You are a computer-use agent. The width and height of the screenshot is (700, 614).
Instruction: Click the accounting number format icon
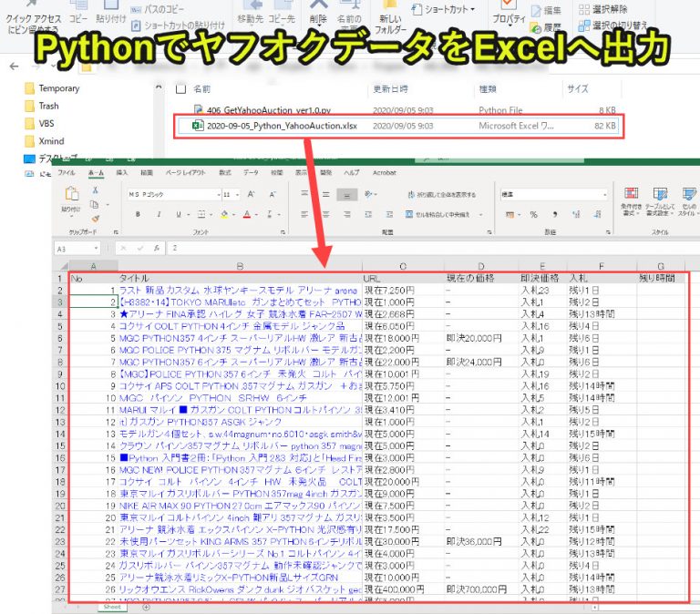coord(510,215)
